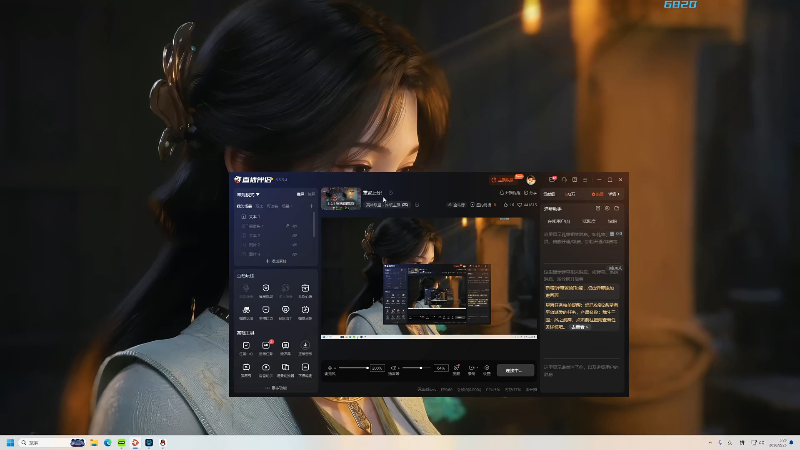Click the microphone icon in the bottom control bar
The height and width of the screenshot is (450, 800).
click(330, 368)
